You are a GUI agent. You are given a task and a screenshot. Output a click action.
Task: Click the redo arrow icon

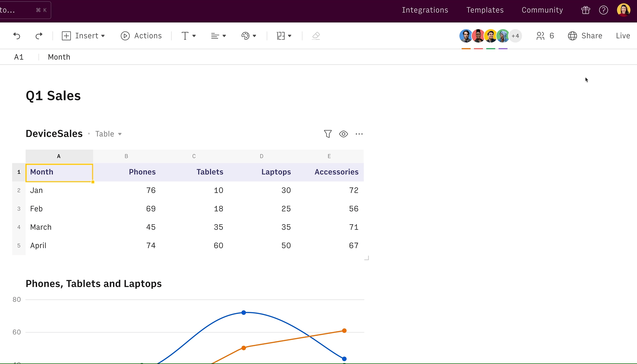click(39, 36)
